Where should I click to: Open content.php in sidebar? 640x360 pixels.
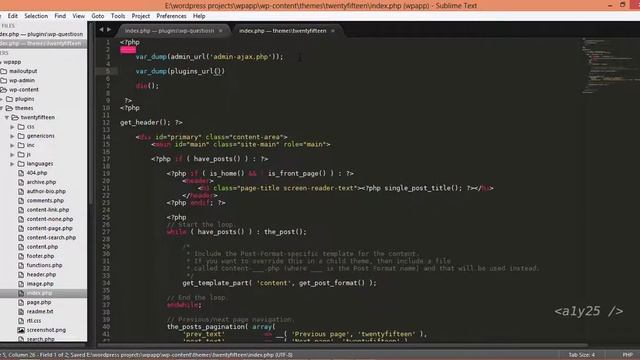click(42, 247)
